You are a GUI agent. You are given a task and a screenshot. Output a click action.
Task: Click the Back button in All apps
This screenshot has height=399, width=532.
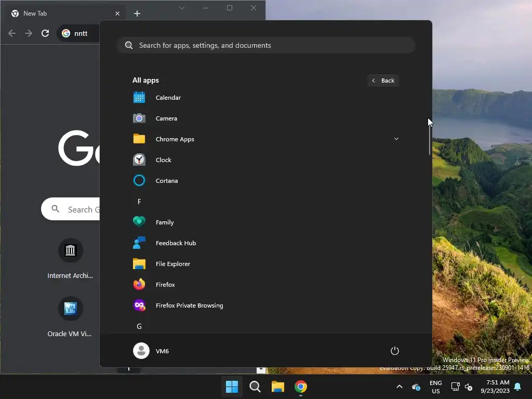(x=383, y=81)
